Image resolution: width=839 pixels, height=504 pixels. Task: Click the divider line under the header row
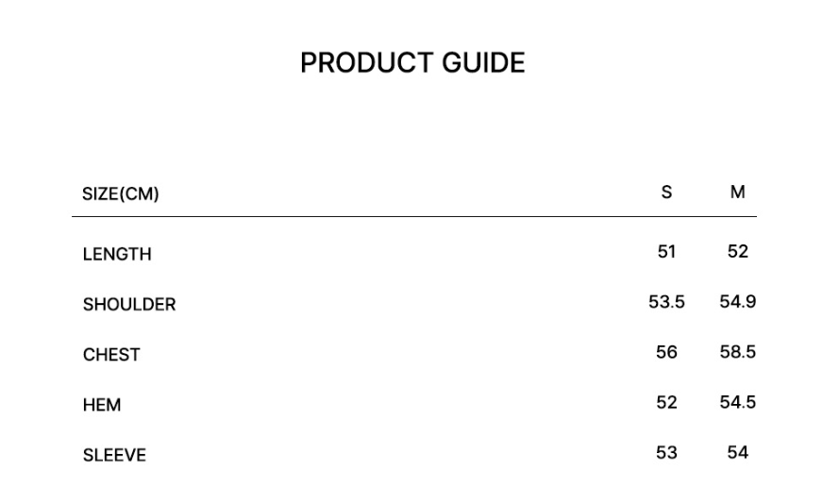coord(413,217)
